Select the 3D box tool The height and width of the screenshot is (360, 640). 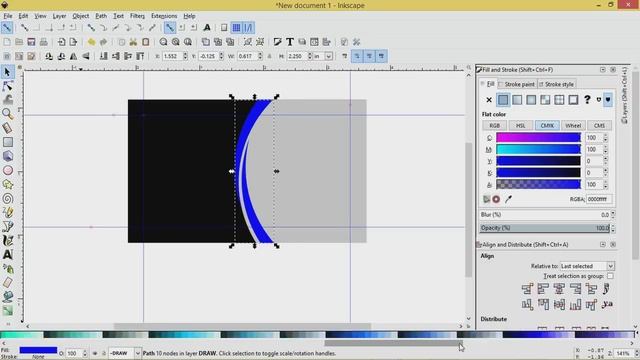click(7, 156)
